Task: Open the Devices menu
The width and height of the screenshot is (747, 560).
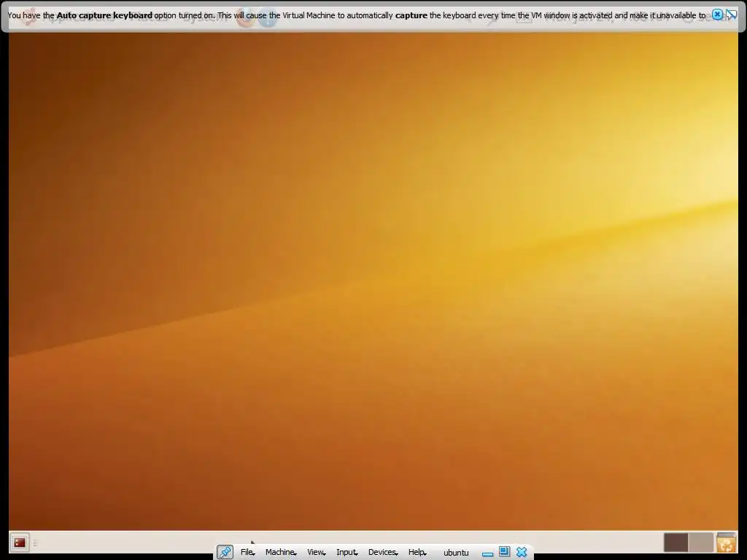Action: coord(383,552)
